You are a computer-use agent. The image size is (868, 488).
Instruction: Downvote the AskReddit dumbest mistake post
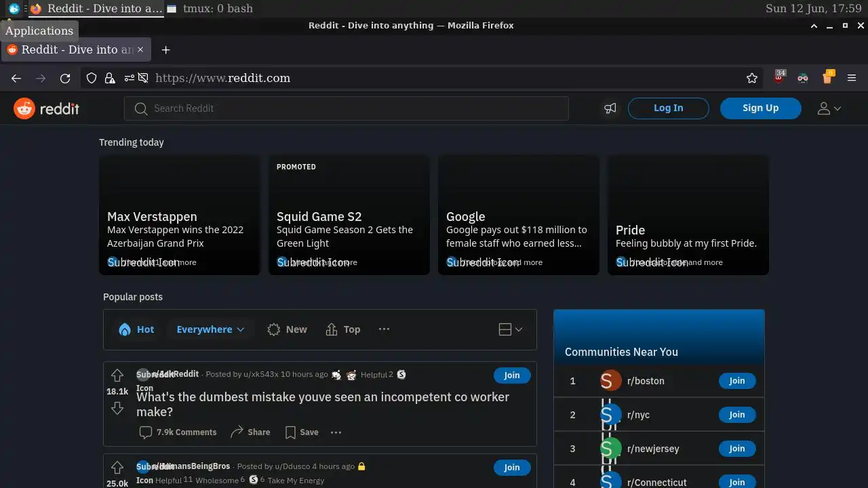click(x=117, y=407)
